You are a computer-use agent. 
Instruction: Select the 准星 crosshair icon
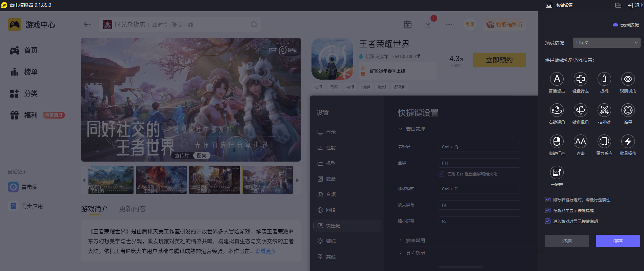tap(628, 110)
